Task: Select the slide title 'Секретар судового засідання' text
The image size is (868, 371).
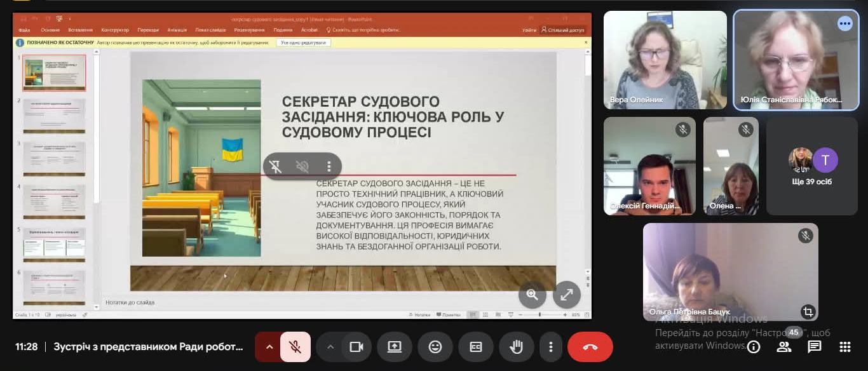Action: pyautogui.click(x=393, y=117)
